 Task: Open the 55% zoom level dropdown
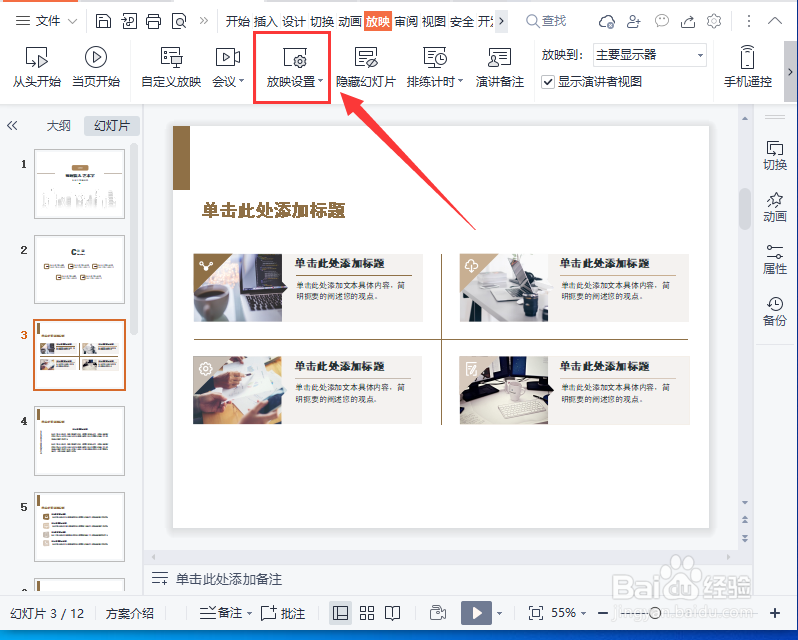pyautogui.click(x=569, y=613)
